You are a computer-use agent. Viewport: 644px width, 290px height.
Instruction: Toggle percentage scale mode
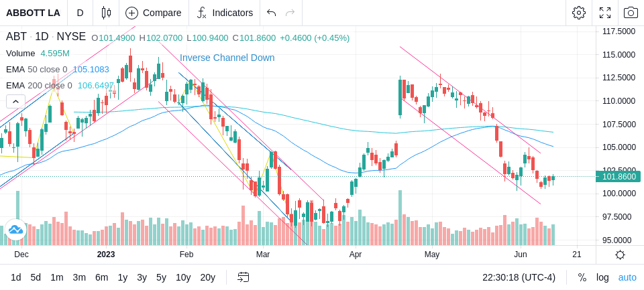point(582,278)
